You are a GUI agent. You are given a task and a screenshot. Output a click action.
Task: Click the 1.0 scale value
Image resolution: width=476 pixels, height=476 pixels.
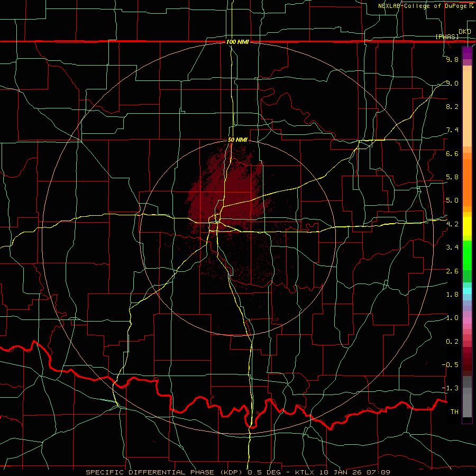tap(452, 318)
